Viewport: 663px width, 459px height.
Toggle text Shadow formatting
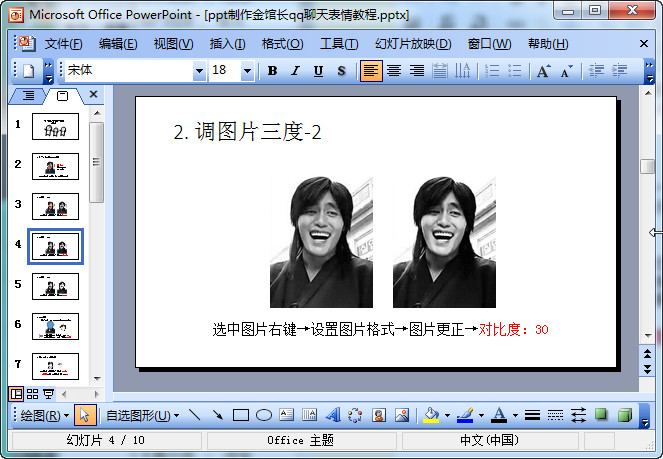pos(341,71)
